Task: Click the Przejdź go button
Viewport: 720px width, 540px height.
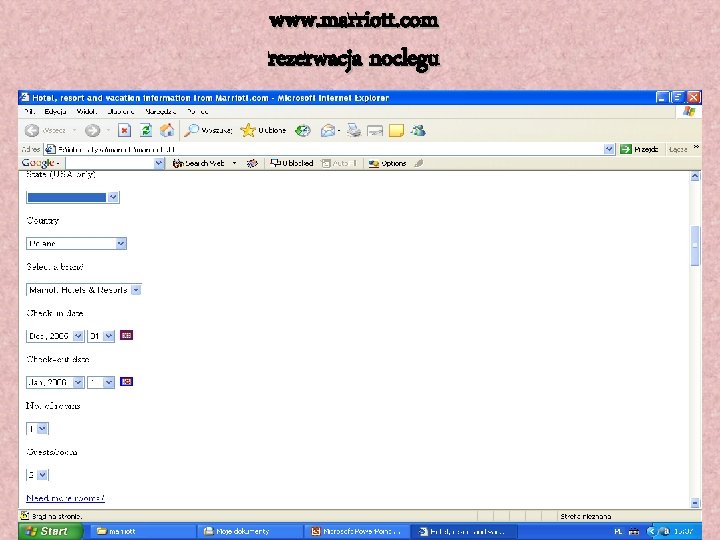Action: click(640, 149)
